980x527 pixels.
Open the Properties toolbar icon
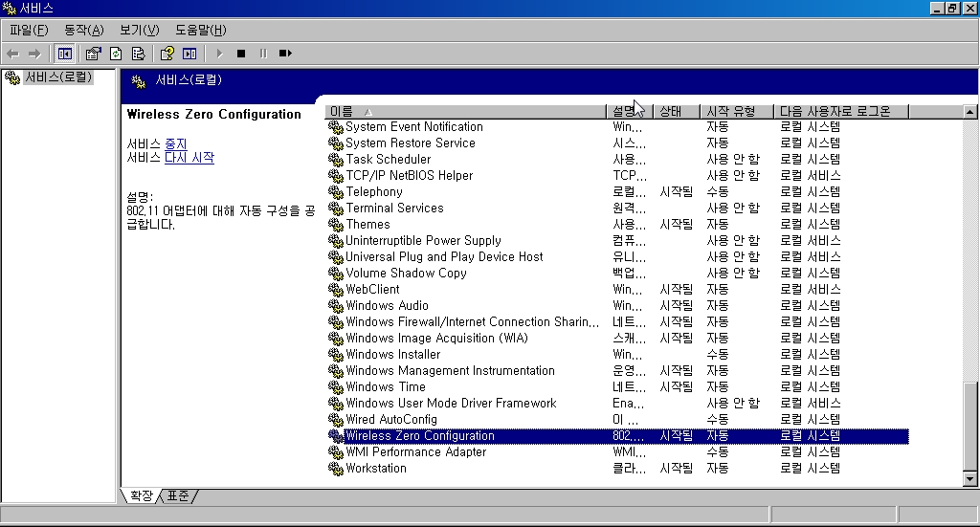93,54
